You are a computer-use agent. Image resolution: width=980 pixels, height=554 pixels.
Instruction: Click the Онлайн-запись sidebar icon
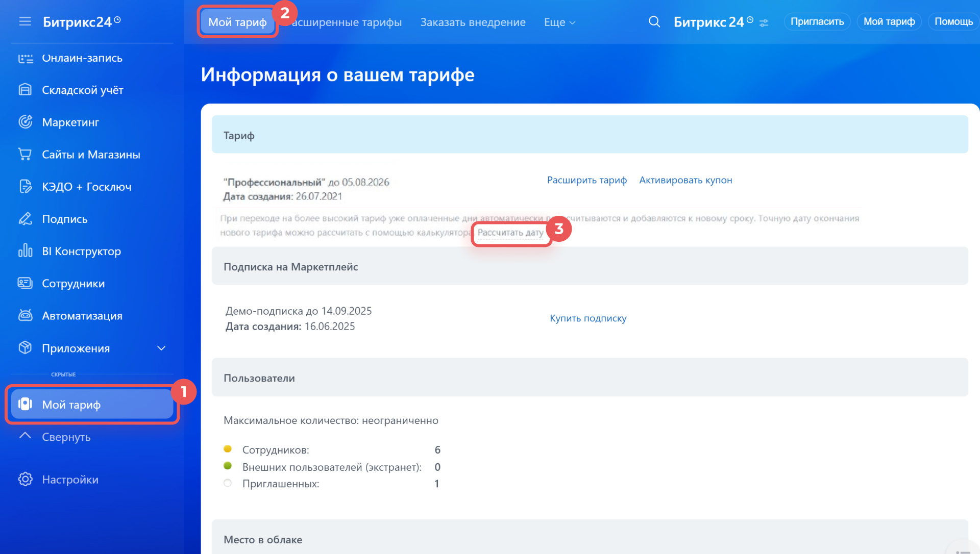(25, 58)
